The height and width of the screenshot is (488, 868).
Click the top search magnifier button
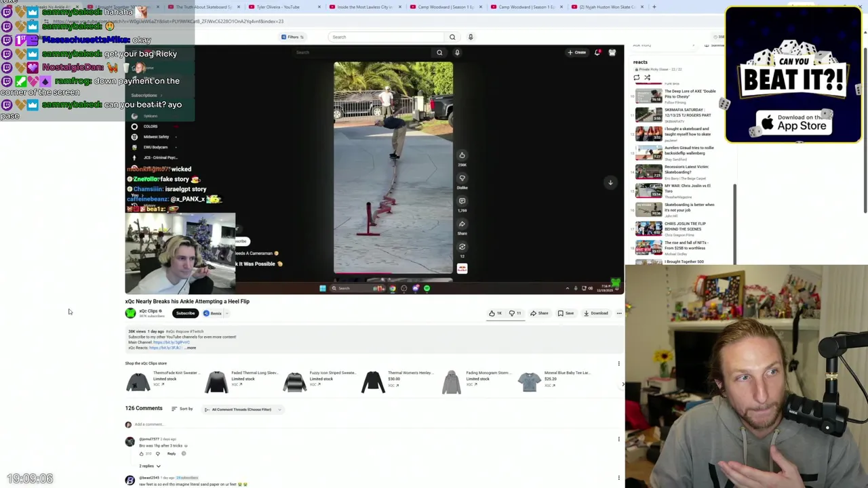point(452,37)
